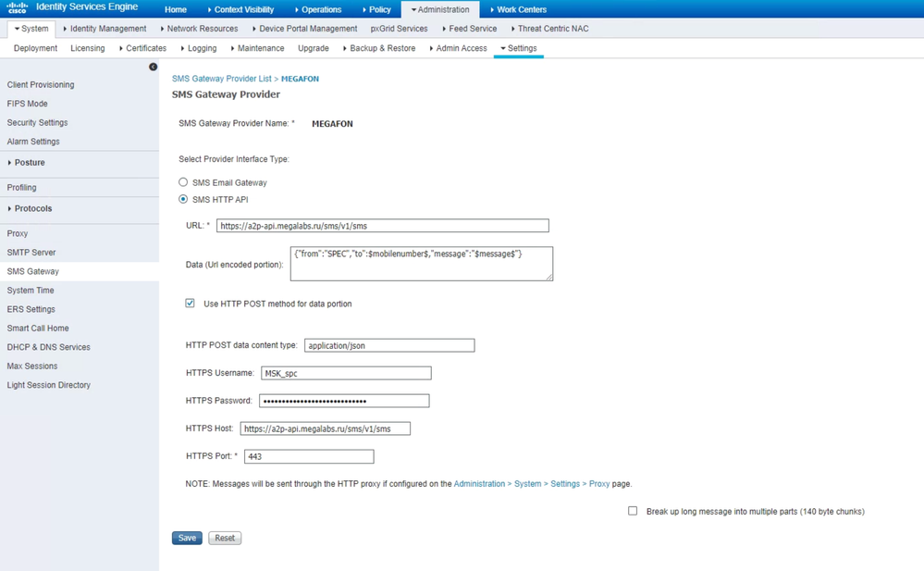Click the HTTPS Password field
This screenshot has width=924, height=571.
344,401
